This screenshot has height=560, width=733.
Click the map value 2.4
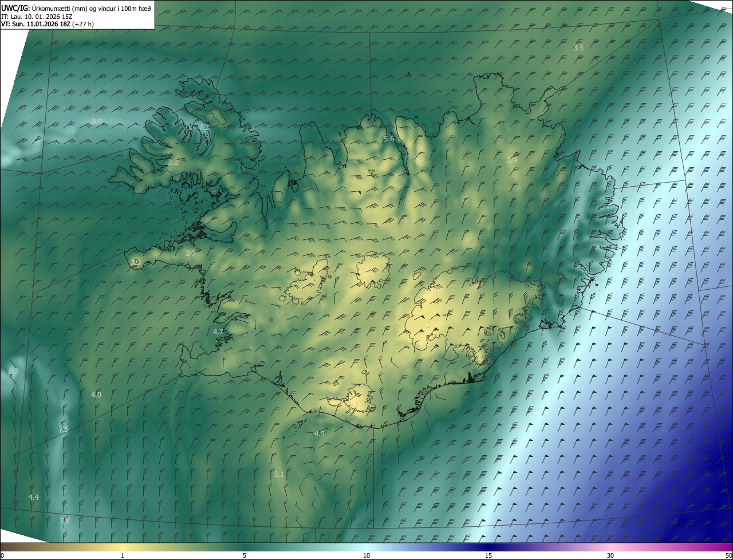coord(512,160)
